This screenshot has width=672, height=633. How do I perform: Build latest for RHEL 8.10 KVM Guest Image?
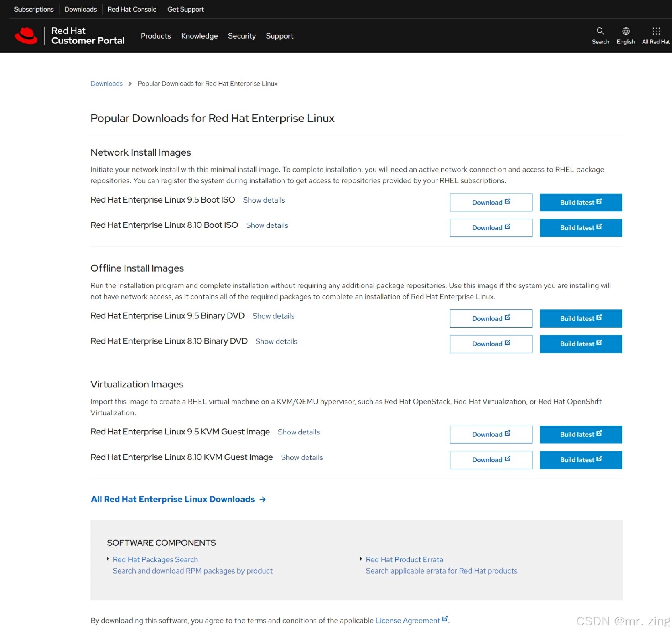(581, 460)
